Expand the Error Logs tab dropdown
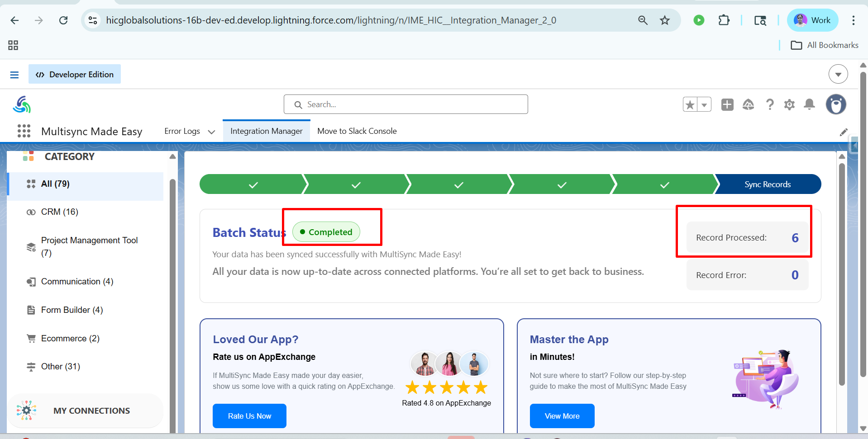The height and width of the screenshot is (439, 868). (x=211, y=132)
